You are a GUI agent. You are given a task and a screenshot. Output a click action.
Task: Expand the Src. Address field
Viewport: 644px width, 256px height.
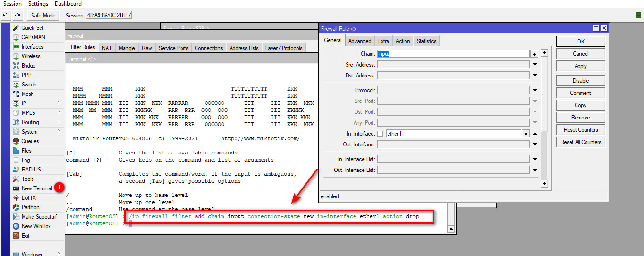(535, 65)
